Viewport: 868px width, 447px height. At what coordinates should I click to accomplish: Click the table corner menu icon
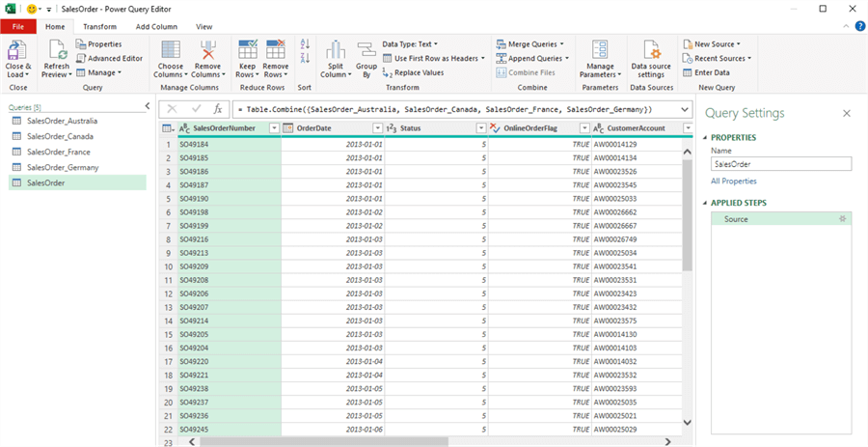(x=167, y=128)
